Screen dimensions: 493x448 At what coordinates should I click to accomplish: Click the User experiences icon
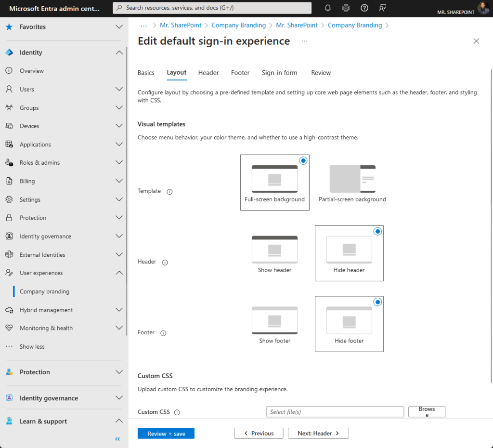point(9,273)
